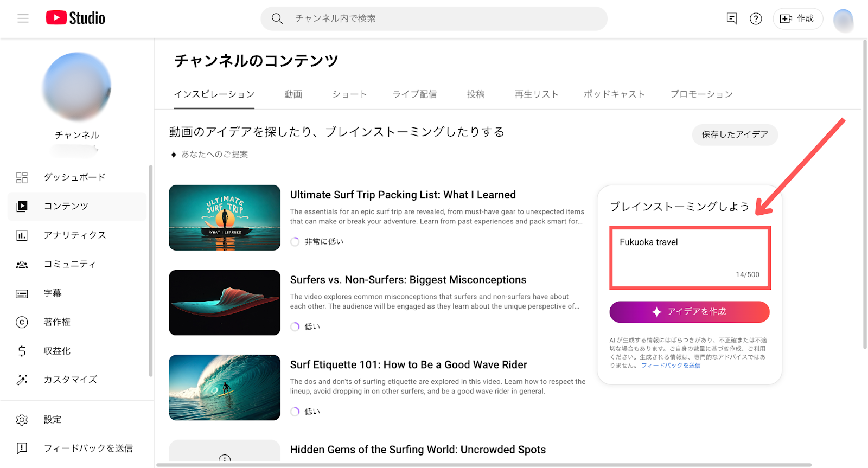Click the フィードバックを送信 link in disclaimer
The height and width of the screenshot is (468, 868).
tap(671, 366)
